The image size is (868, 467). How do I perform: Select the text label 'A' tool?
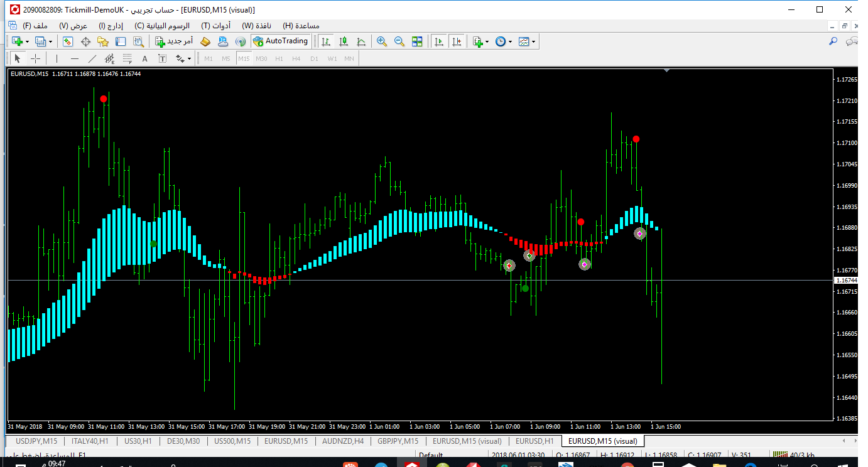point(144,58)
